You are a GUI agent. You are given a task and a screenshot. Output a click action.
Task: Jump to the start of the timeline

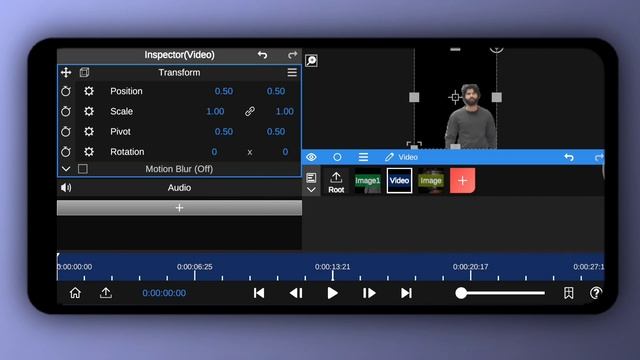(x=259, y=293)
